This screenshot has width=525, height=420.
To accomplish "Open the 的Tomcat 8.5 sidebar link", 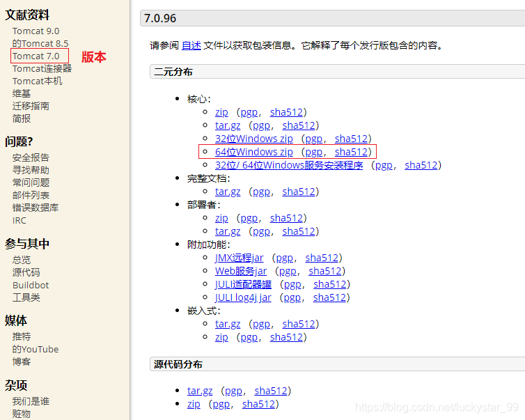I will [40, 44].
